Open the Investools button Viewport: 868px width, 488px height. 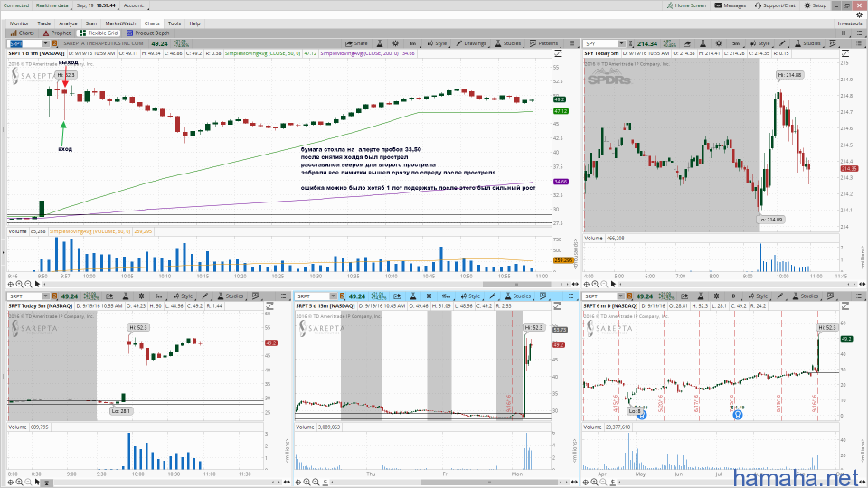[849, 23]
